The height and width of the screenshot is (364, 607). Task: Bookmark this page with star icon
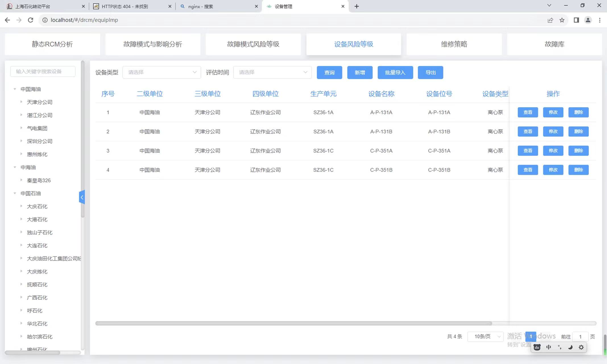click(562, 20)
